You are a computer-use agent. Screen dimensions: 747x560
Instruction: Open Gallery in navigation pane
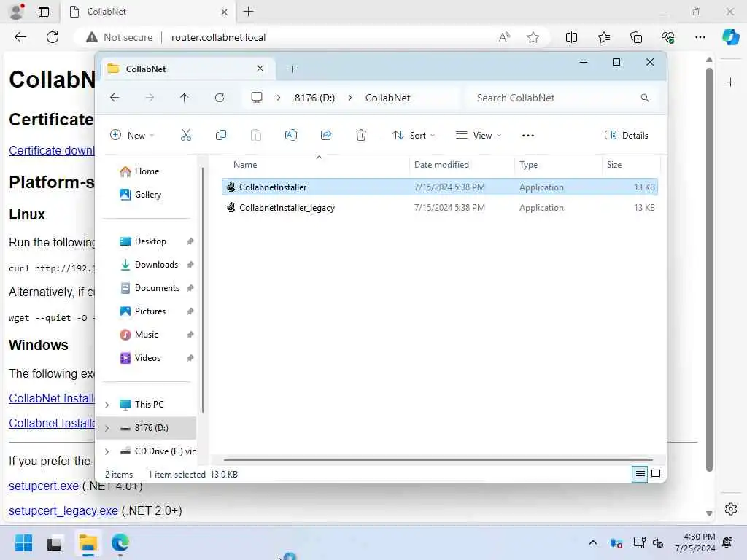coord(147,194)
